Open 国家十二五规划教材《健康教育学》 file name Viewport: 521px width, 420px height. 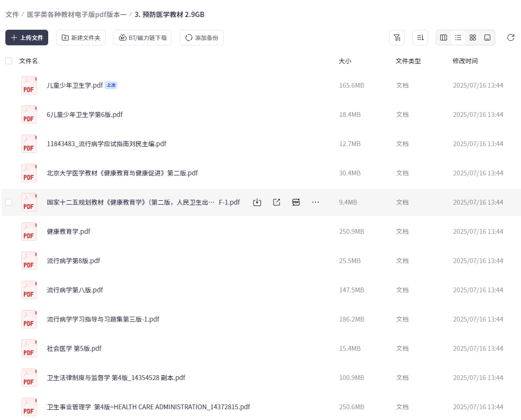point(143,202)
